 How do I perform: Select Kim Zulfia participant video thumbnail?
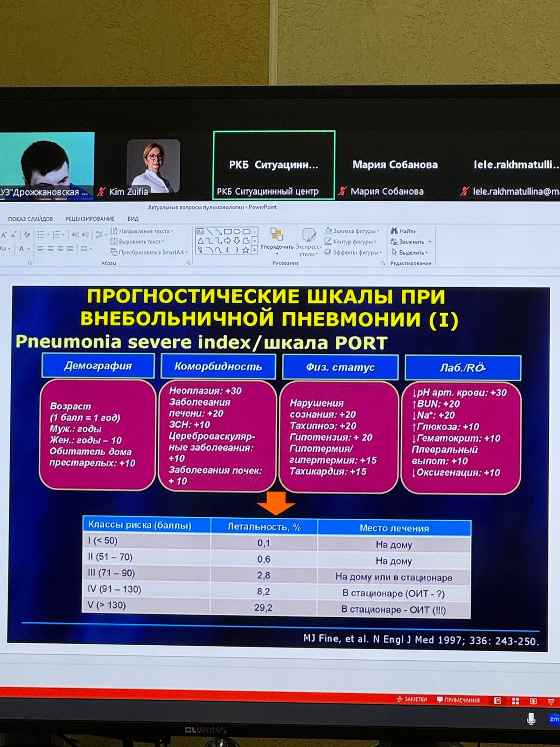click(x=153, y=167)
